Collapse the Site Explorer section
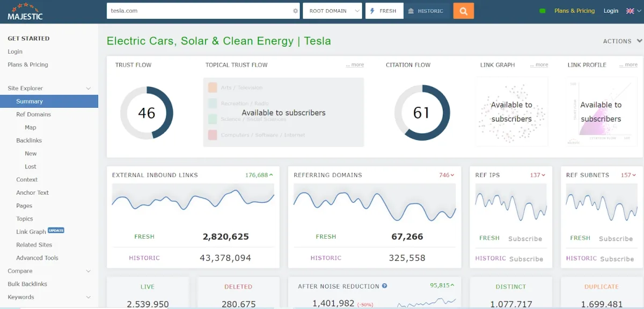 tap(49, 88)
